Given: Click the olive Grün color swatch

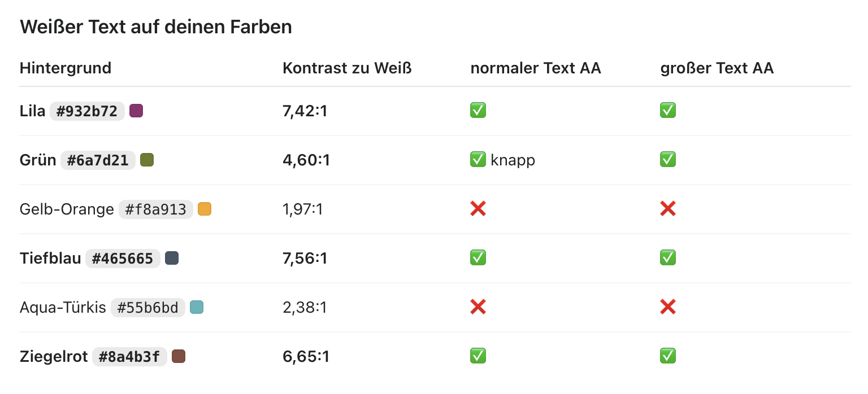Looking at the screenshot, I should point(147,160).
